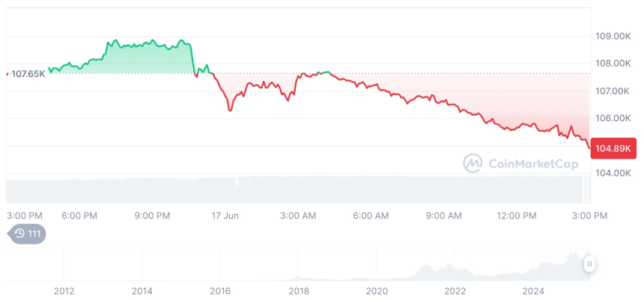Click the 104.00K price axis label
Screen dimensions: 644x300
612,173
